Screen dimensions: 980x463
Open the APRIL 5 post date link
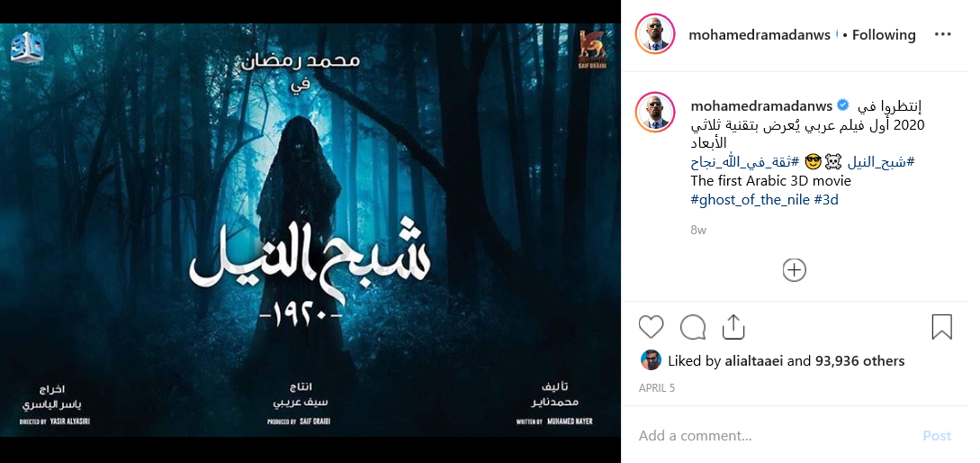tap(656, 388)
